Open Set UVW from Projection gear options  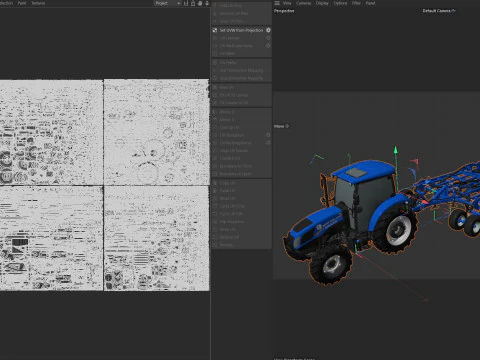(x=268, y=30)
